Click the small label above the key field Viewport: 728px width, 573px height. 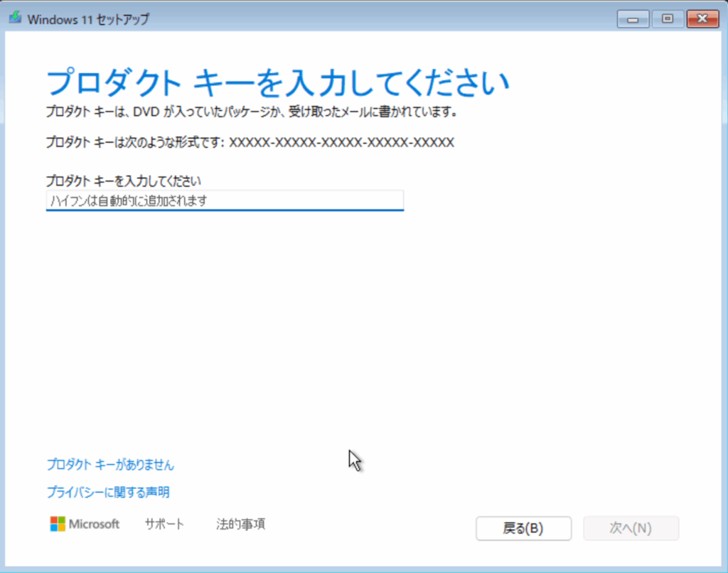point(124,180)
